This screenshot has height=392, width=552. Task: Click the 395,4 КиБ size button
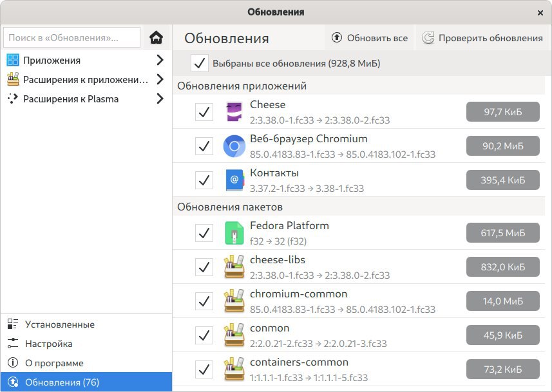point(502,180)
